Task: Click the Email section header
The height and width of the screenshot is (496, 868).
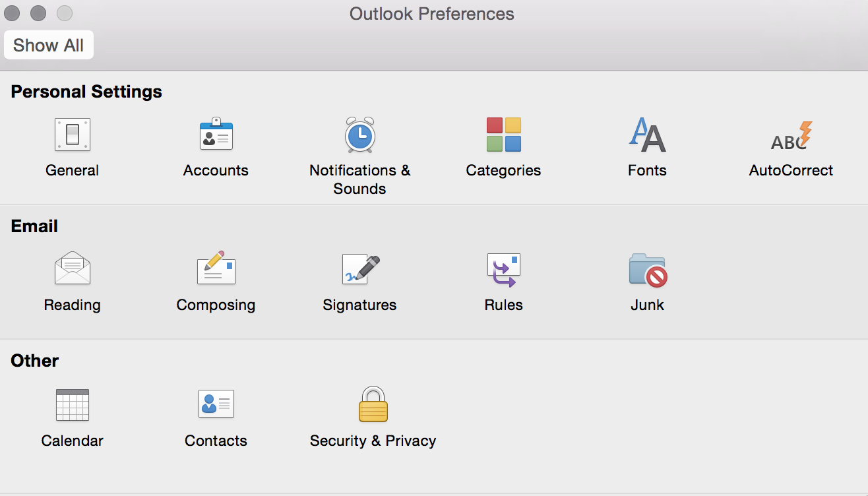Action: click(x=34, y=226)
